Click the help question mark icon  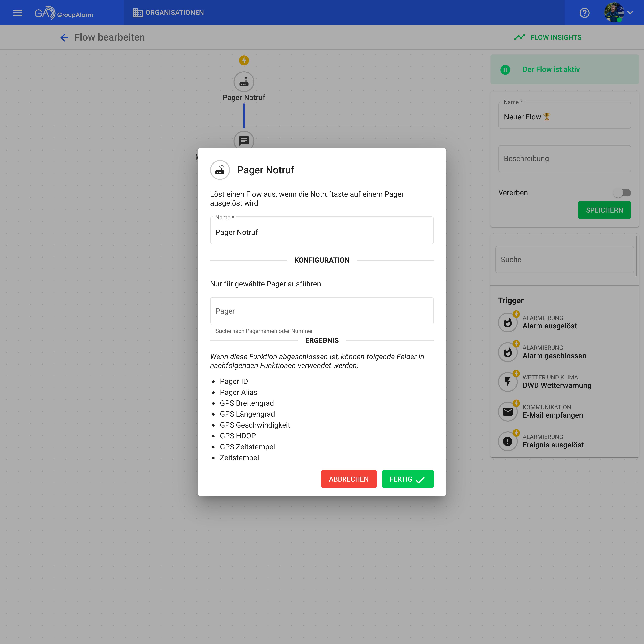(x=584, y=13)
